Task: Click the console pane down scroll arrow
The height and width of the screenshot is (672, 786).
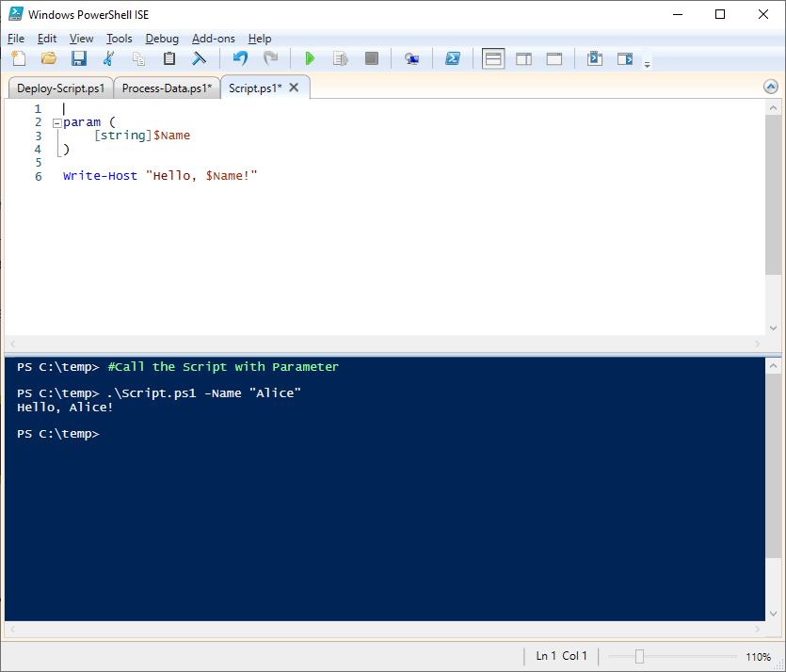Action: click(x=773, y=614)
